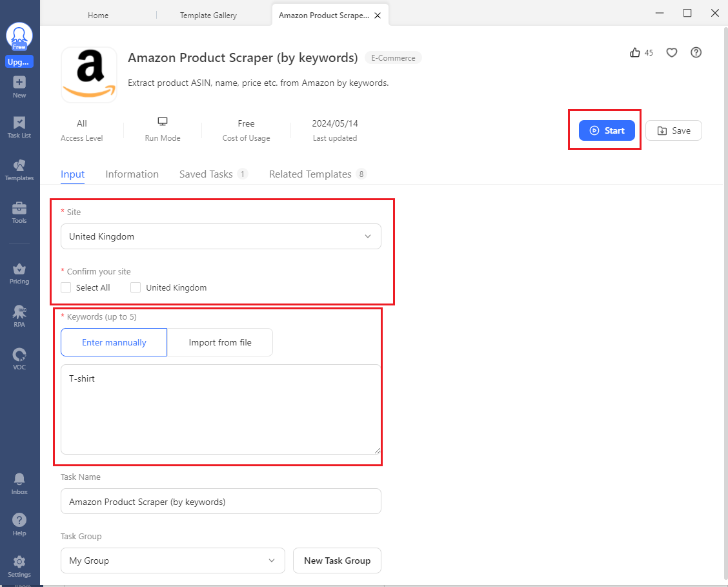Switch to the Home tab

[98, 15]
